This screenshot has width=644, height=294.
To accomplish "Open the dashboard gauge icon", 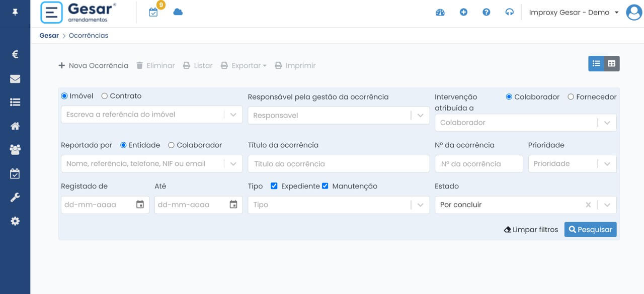I will (440, 13).
